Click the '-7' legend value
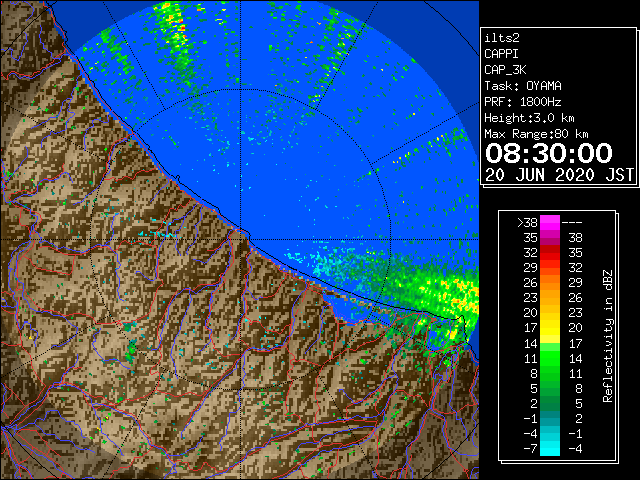The height and width of the screenshot is (480, 640). coord(530,448)
